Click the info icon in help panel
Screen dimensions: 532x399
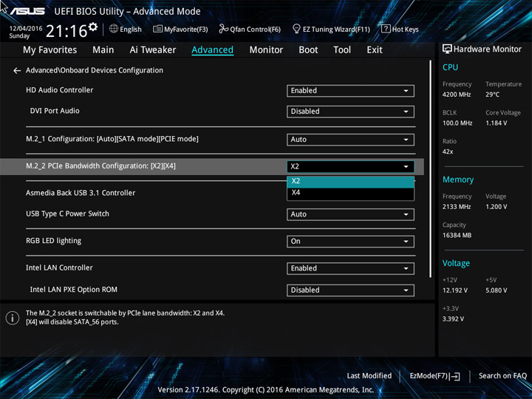[x=13, y=318]
